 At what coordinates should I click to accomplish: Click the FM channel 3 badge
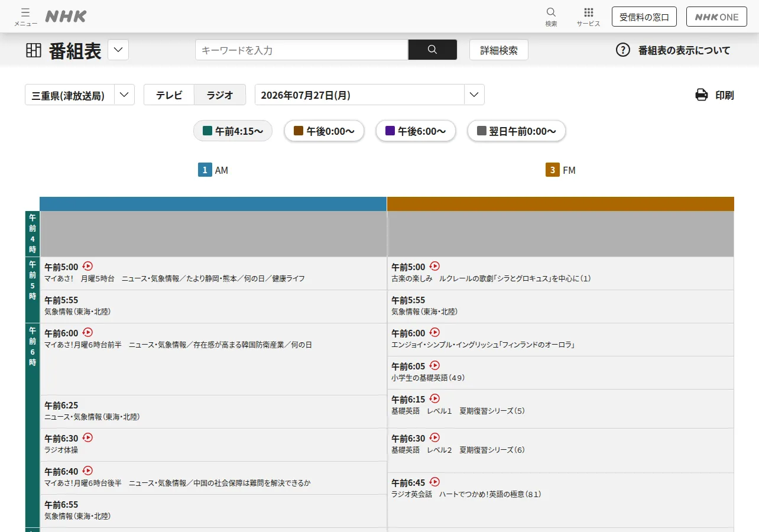point(552,170)
